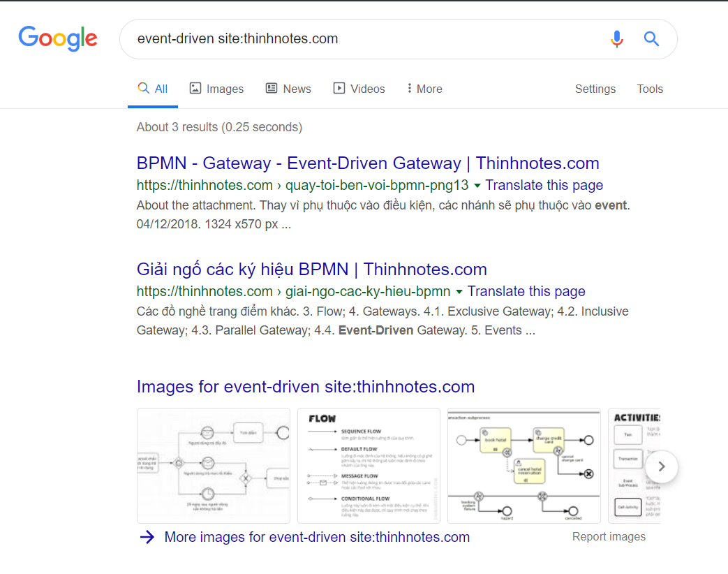The height and width of the screenshot is (574, 728).
Task: Click the blue search magnifier button
Action: 651,39
